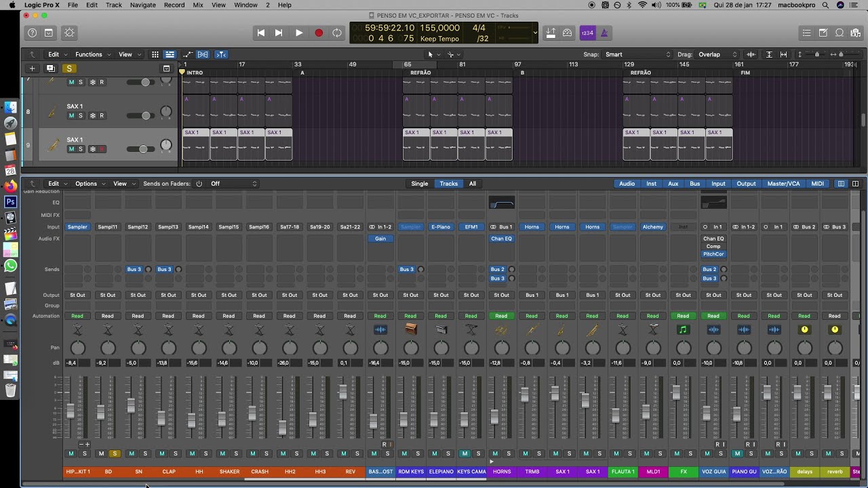This screenshot has width=868, height=488.
Task: Open the Gain plug-in on BAS channel
Action: 380,239
